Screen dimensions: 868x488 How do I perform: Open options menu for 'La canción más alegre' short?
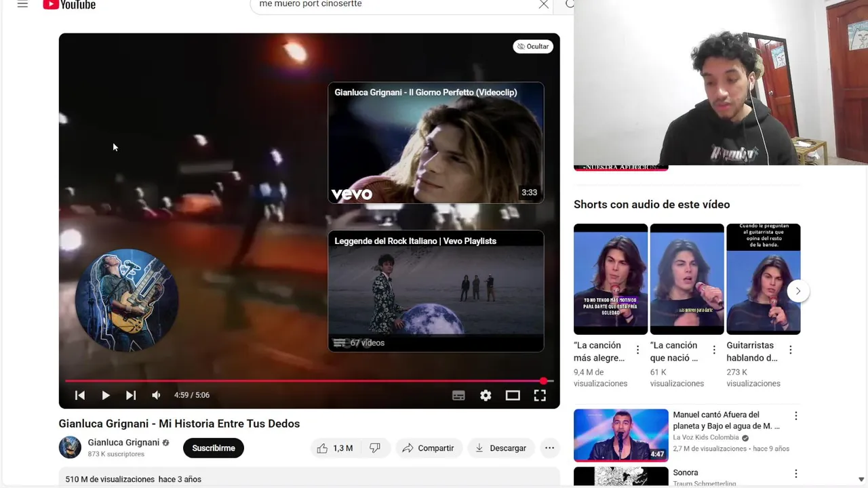[637, 350]
